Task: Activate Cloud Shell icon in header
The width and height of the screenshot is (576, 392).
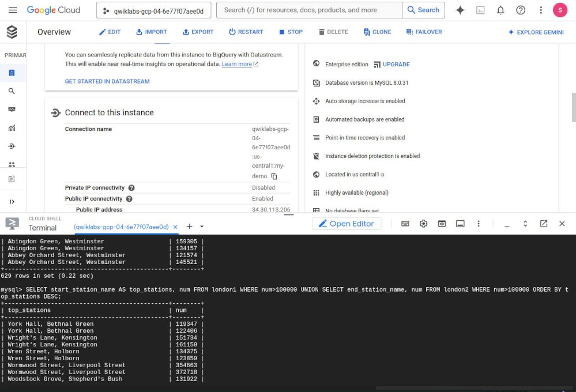Action: [x=480, y=10]
